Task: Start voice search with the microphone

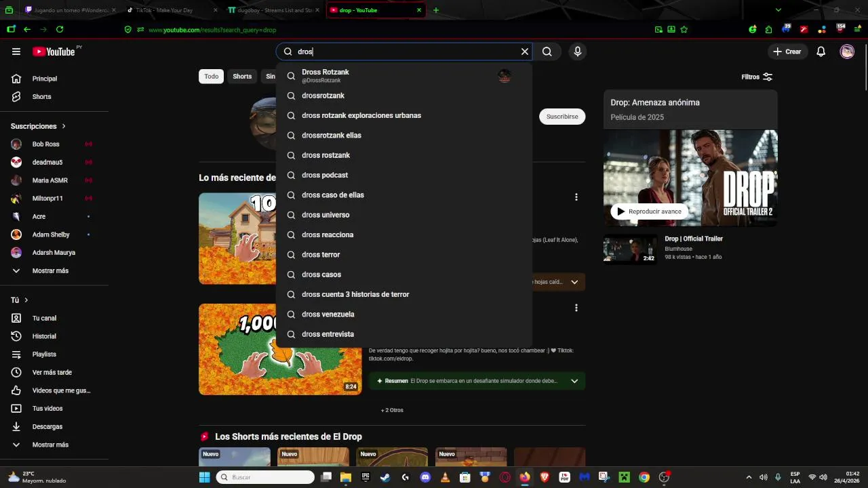Action: tap(578, 52)
